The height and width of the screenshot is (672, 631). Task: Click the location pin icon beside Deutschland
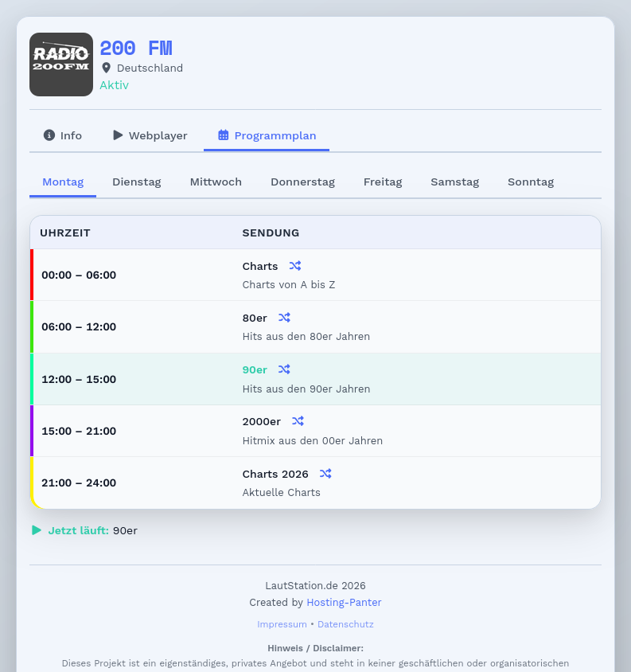[x=107, y=68]
